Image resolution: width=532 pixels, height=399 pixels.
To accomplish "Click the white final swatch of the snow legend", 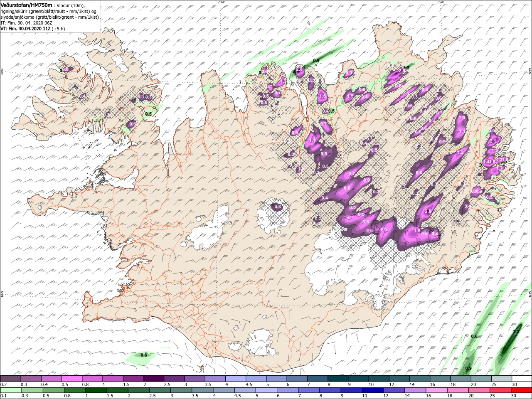I will pyautogui.click(x=522, y=379).
